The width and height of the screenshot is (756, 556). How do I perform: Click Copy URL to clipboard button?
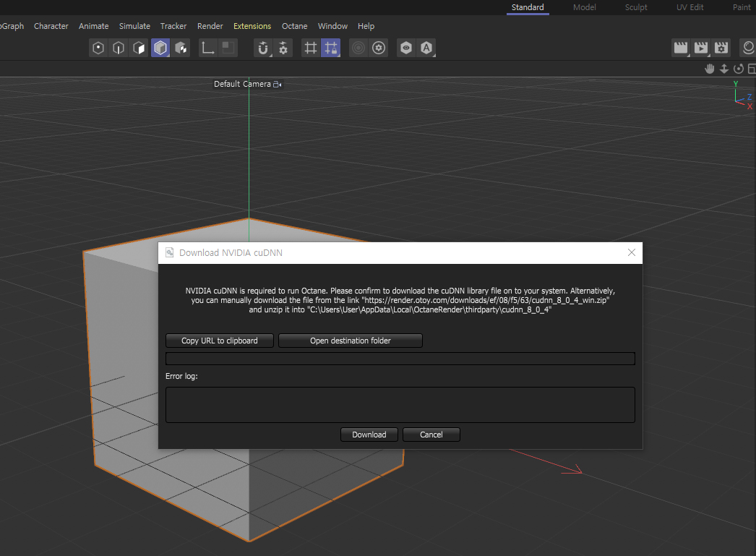[x=220, y=341]
